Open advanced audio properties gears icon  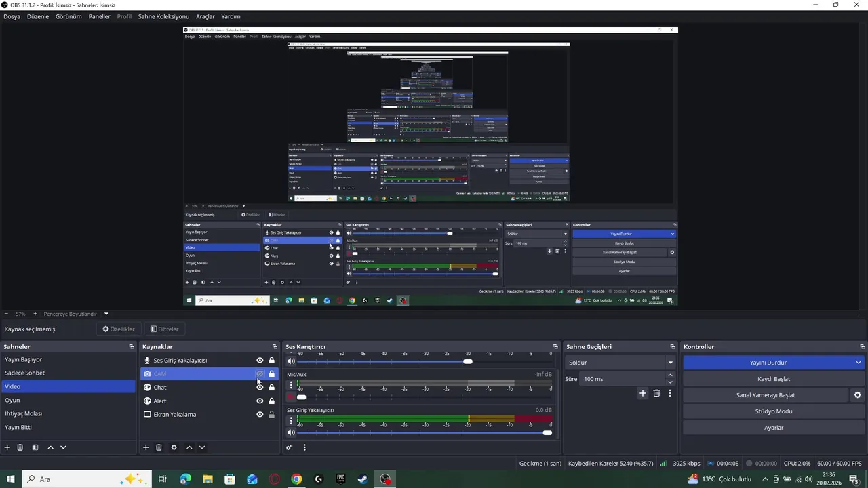pyautogui.click(x=290, y=447)
